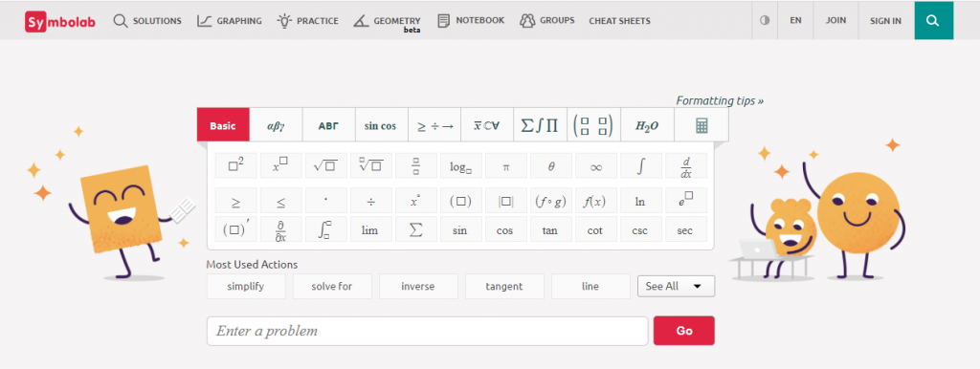The image size is (980, 369).
Task: Insert the degree symbol x°
Action: [x=415, y=201]
